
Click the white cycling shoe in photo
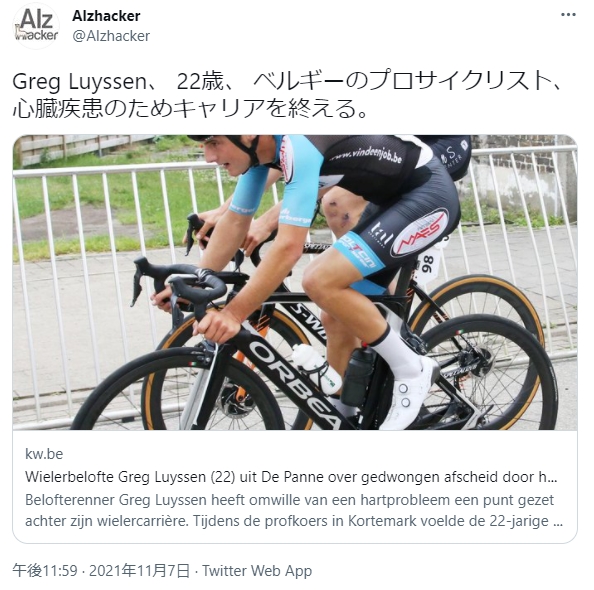point(407,392)
